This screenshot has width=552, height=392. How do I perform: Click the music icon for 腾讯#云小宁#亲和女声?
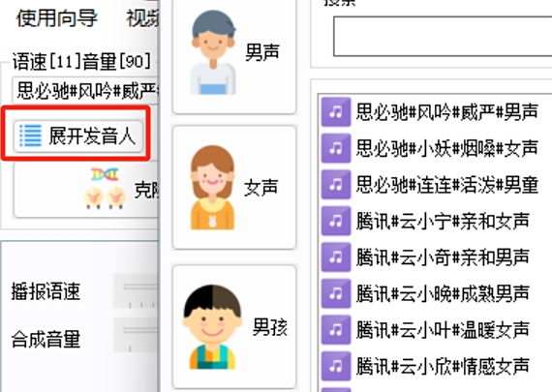(336, 221)
